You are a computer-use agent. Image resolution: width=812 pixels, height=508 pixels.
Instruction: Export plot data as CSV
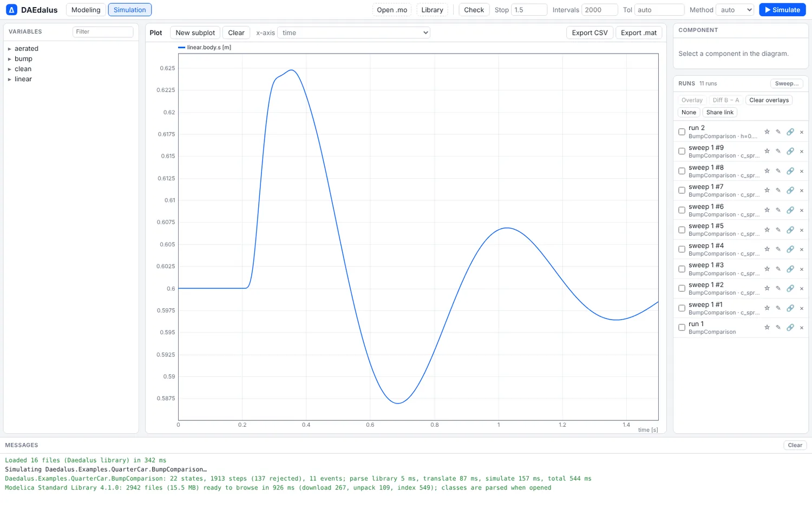point(590,32)
